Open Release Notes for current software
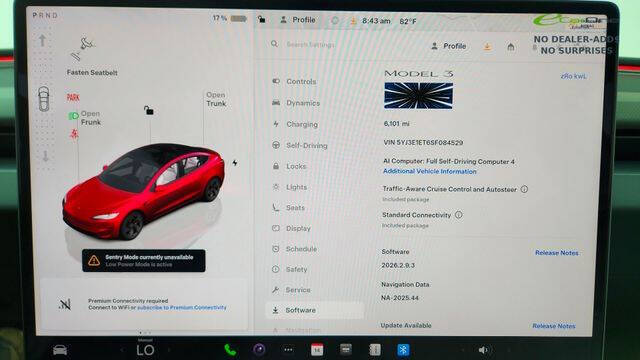The image size is (640, 360). [x=557, y=253]
